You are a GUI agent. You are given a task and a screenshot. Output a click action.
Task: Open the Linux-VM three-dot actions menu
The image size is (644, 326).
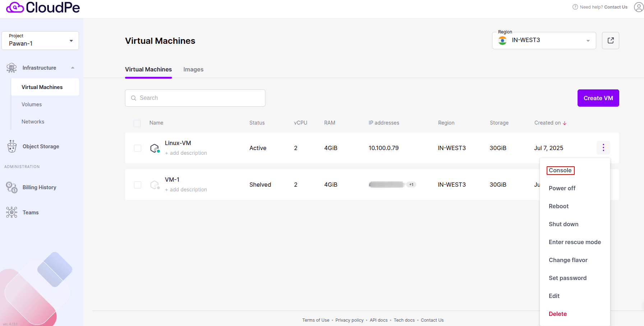tap(603, 148)
